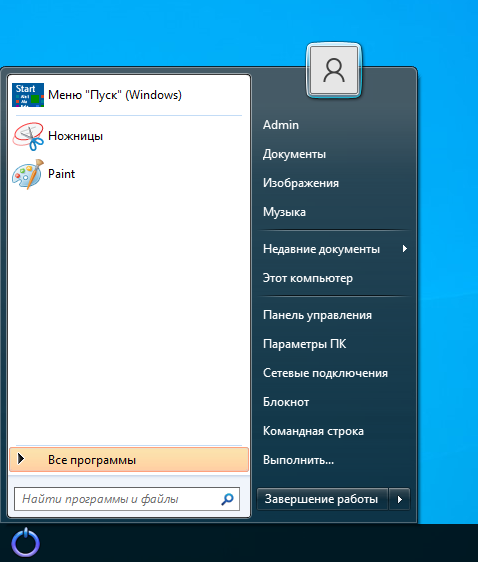Screen dimensions: 478x562
Task: Open the Изображения folder
Action: [301, 183]
